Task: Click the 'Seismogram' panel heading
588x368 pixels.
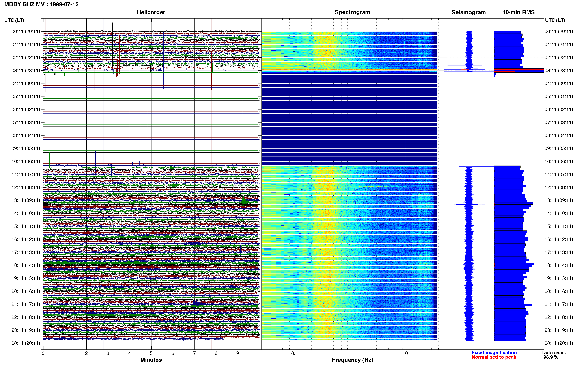Action: (468, 12)
